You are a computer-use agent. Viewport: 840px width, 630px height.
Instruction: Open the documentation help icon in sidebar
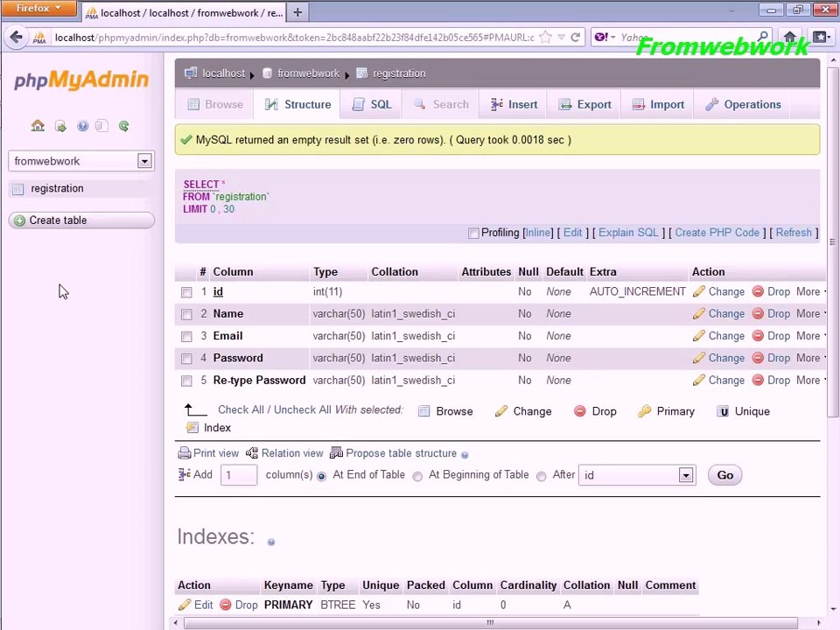tap(82, 126)
